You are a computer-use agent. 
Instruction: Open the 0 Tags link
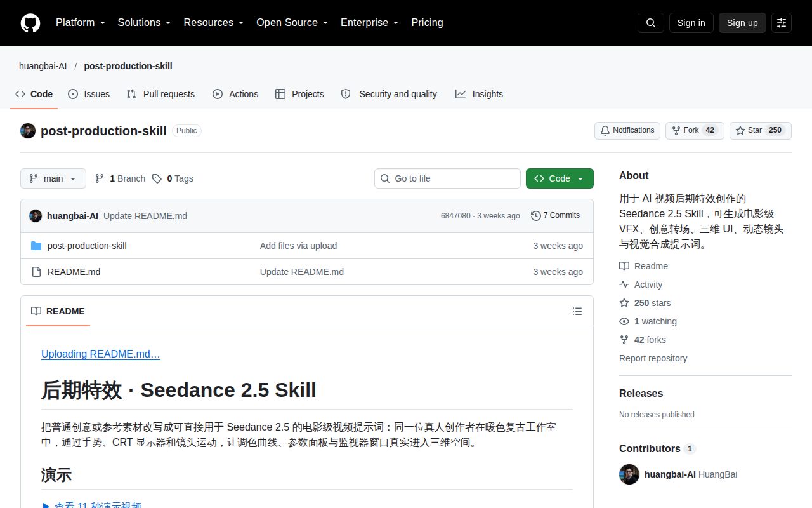(173, 178)
